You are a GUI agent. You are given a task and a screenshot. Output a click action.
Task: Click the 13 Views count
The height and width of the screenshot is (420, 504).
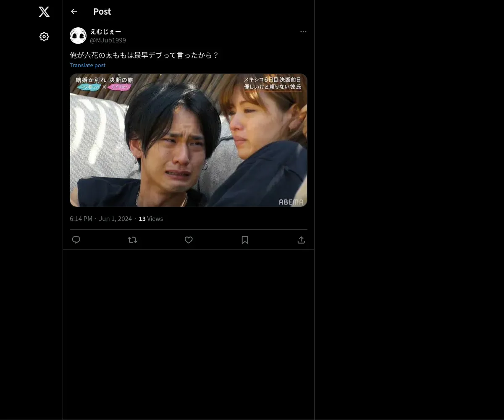(x=151, y=219)
